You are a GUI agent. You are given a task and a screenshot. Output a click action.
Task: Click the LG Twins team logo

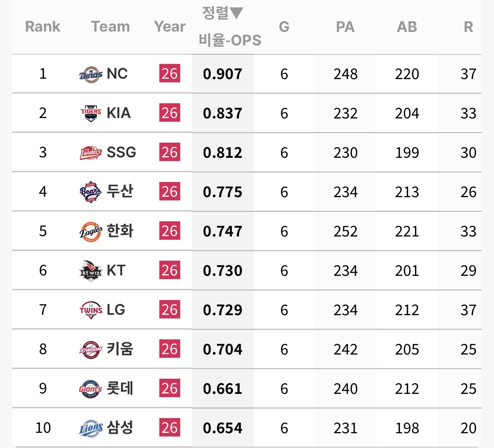click(91, 310)
